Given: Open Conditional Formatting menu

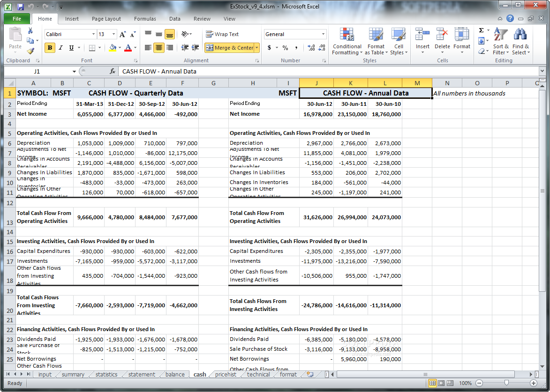Looking at the screenshot, I should click(x=347, y=41).
